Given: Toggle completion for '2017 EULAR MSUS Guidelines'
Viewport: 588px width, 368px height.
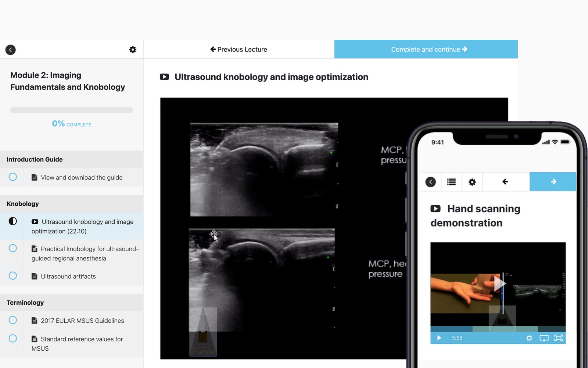Looking at the screenshot, I should [12, 320].
